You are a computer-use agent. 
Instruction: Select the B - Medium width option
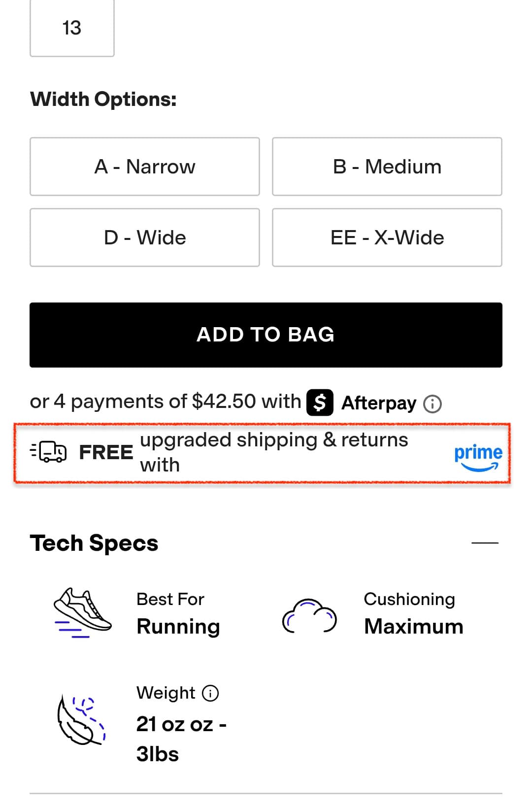click(x=386, y=166)
